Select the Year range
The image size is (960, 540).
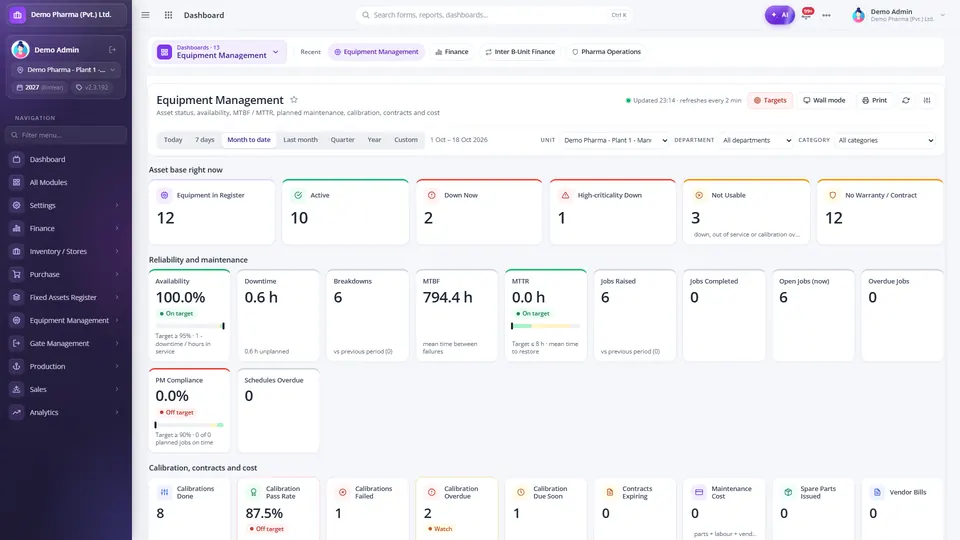(374, 140)
